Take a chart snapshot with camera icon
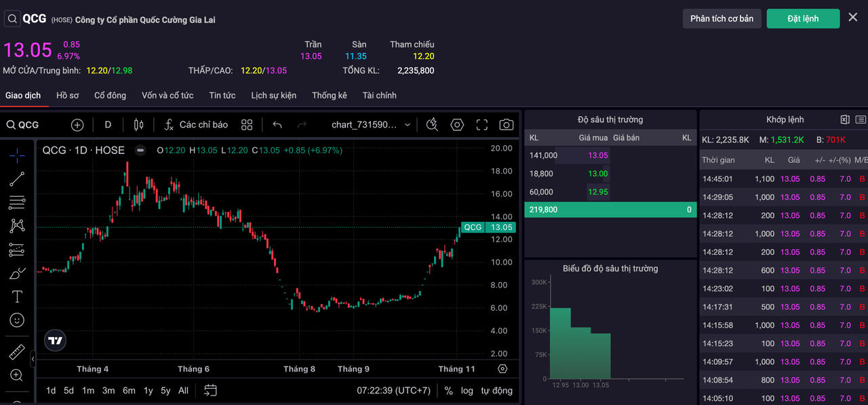 (506, 125)
